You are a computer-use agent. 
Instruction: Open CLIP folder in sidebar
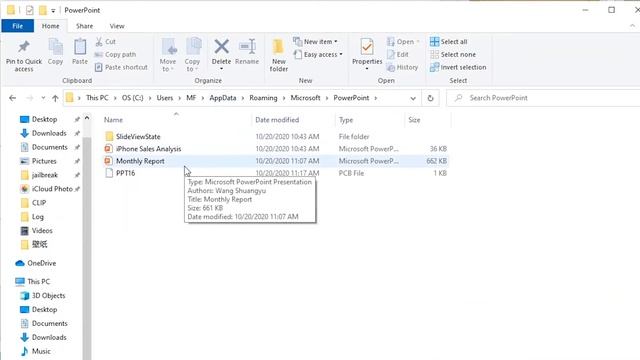tap(39, 203)
